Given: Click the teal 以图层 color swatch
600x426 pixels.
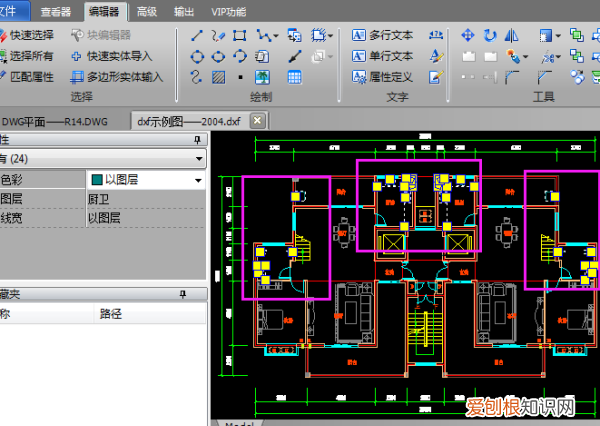Looking at the screenshot, I should [x=97, y=180].
